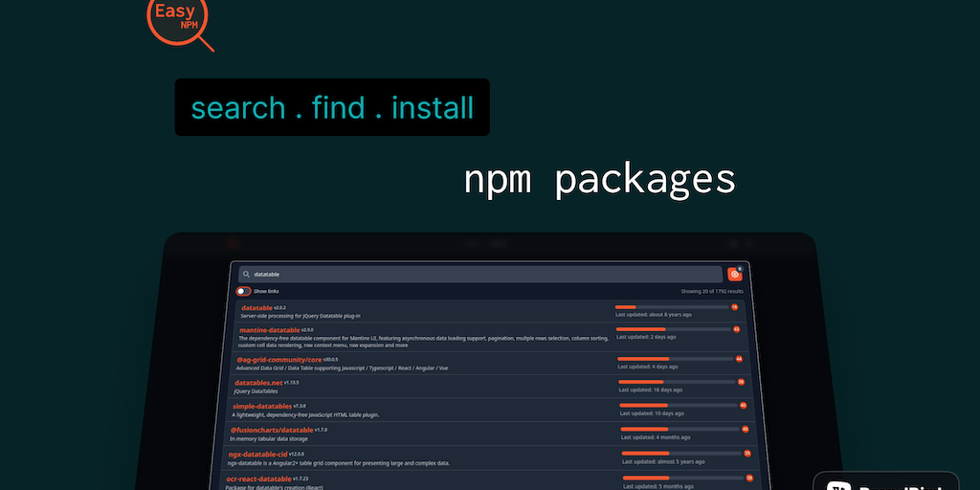Click the 'jQuery DataTables' description text
980x490 pixels.
coord(256,390)
